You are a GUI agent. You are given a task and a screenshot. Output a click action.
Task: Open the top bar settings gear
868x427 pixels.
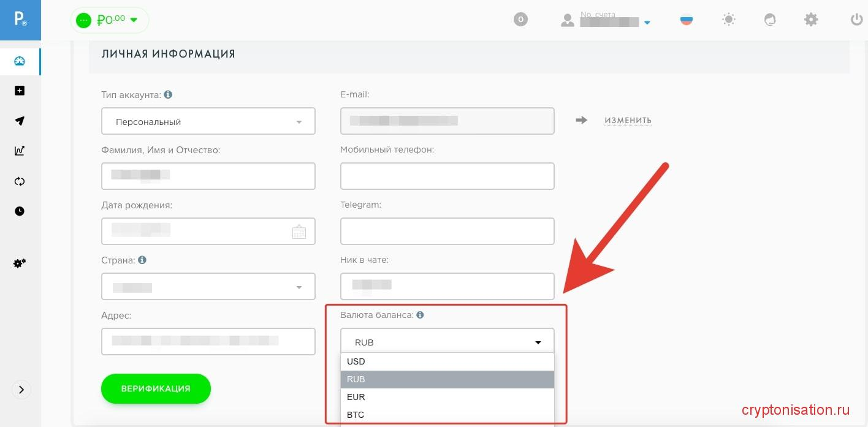pyautogui.click(x=811, y=20)
